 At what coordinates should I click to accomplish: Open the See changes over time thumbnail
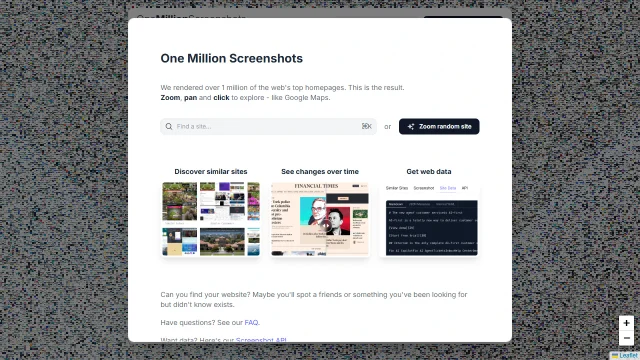[320, 219]
